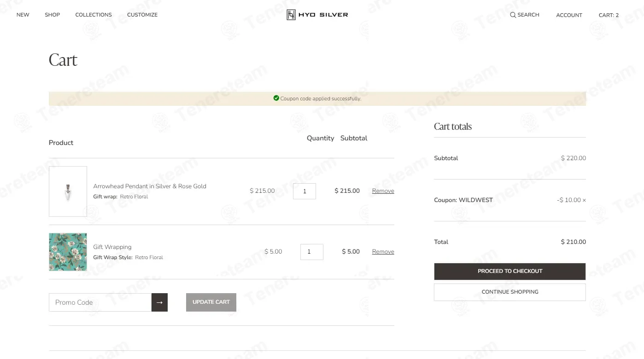Screen dimensions: 644x359
Task: Click PROCEED TO CHECKOUT button
Action: tap(510, 272)
